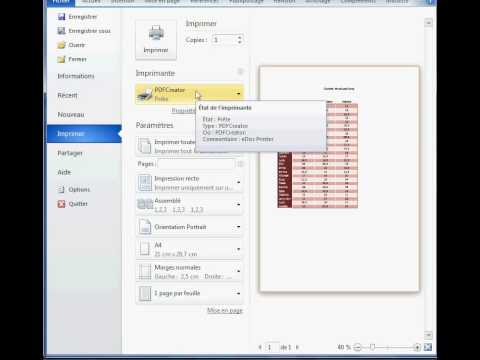Viewport: 480px width, 360px height.
Task: Decrease copies with down spinner arrow
Action: (240, 43)
